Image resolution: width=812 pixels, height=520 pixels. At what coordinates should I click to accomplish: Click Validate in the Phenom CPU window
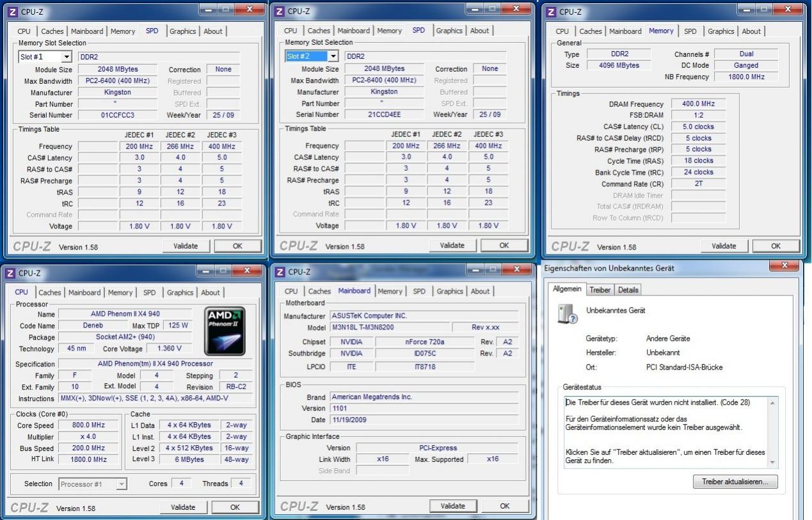(x=183, y=507)
